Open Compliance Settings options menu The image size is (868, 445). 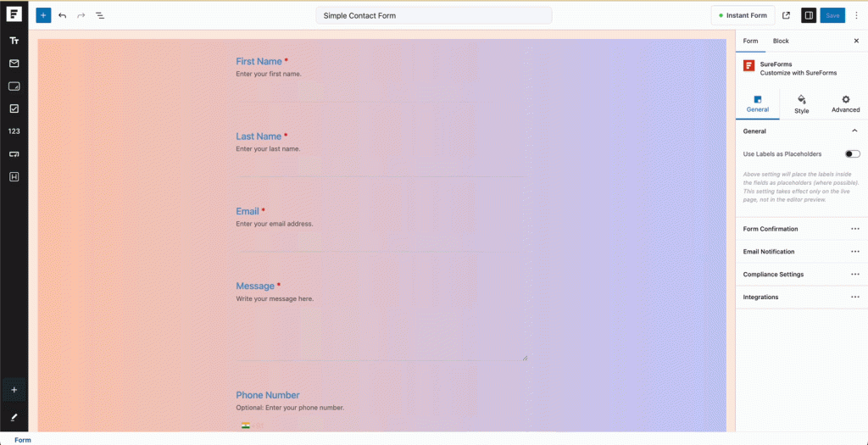pyautogui.click(x=854, y=275)
